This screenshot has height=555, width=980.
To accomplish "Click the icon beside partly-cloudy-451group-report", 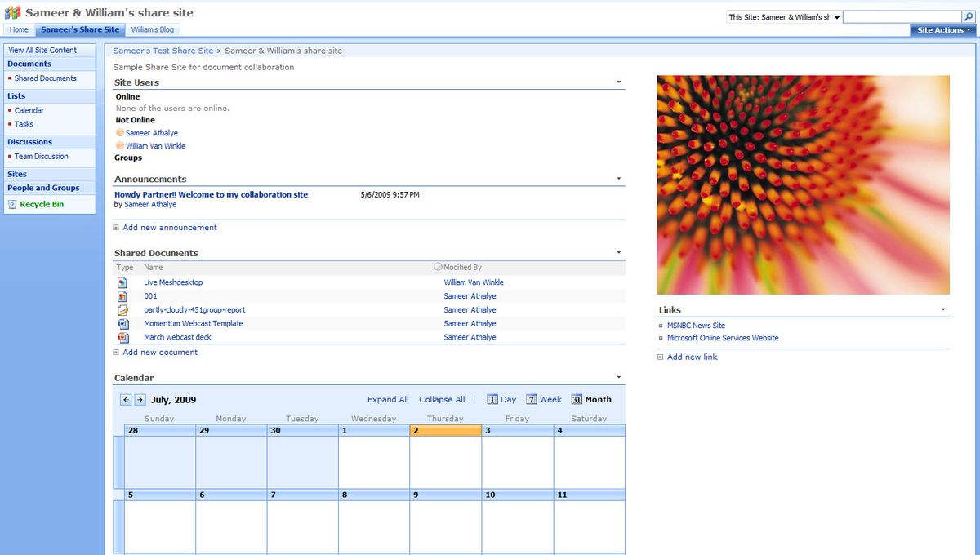I will pyautogui.click(x=124, y=309).
